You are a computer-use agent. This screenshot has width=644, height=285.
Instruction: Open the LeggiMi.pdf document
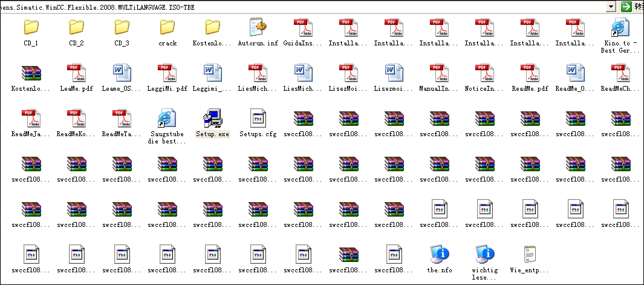[168, 73]
